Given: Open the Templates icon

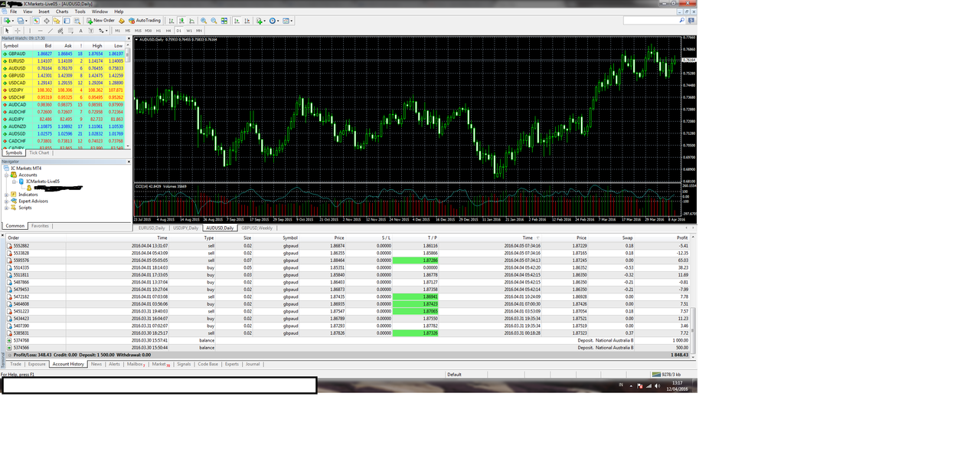Looking at the screenshot, I should tap(286, 21).
